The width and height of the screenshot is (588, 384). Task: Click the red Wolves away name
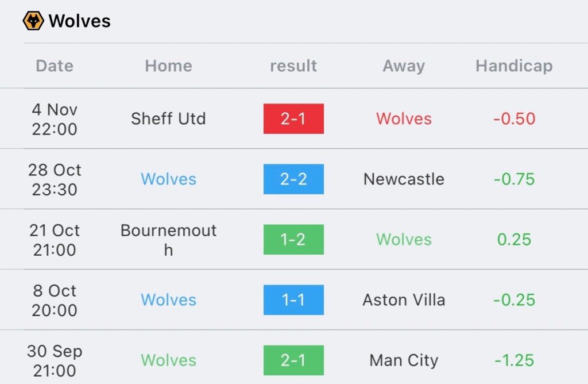tap(404, 118)
